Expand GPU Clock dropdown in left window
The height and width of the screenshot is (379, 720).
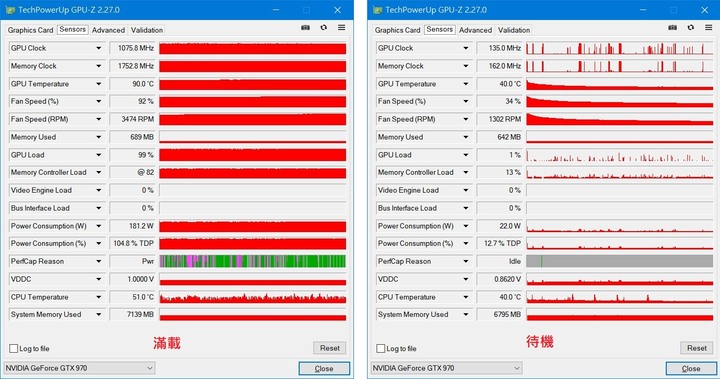99,48
